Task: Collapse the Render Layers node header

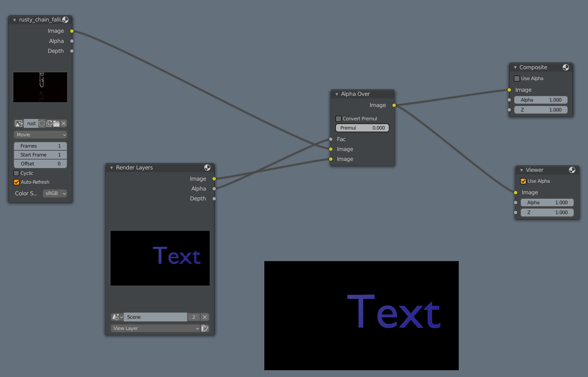Action: [111, 167]
